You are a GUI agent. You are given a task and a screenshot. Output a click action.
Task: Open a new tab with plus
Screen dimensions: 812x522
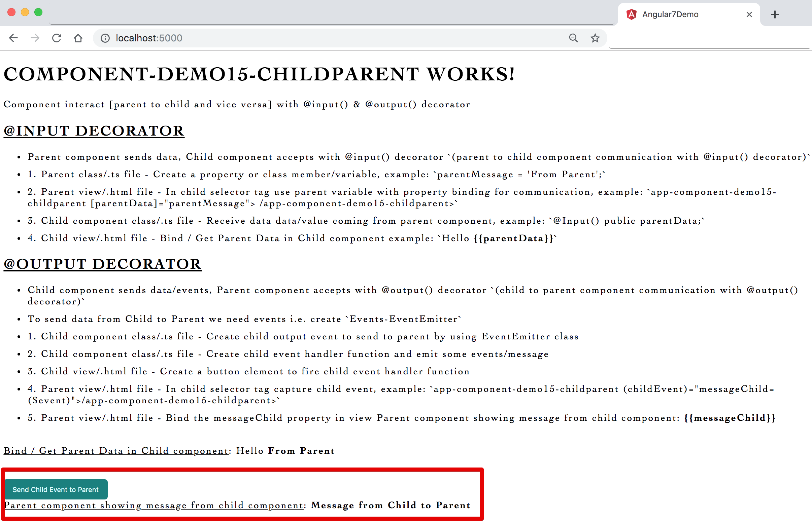775,14
